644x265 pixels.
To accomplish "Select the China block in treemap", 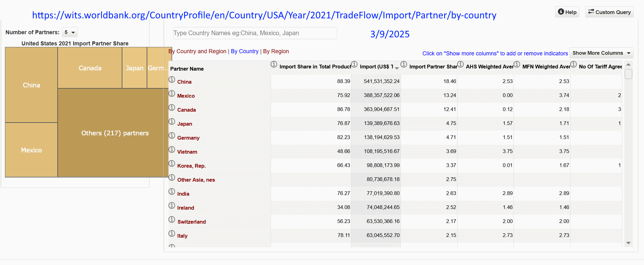I will point(31,85).
